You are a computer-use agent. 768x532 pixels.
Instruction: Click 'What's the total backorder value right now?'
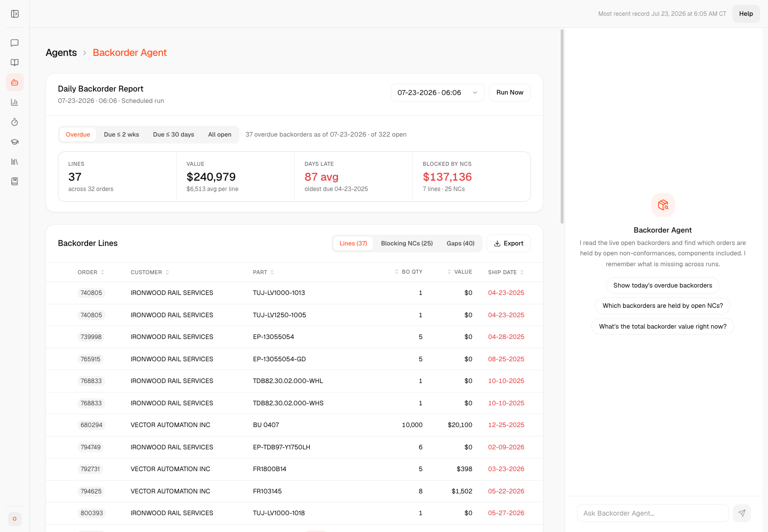[x=663, y=327]
